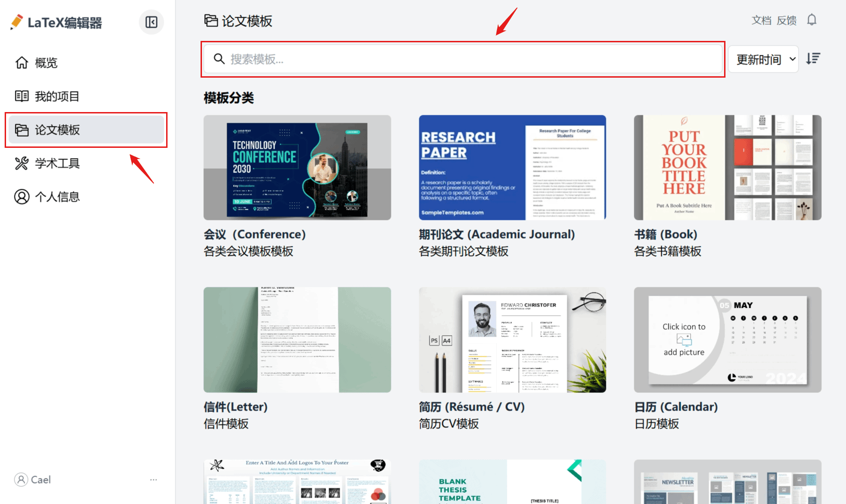Open 个人信息 page
Image resolution: width=846 pixels, height=504 pixels.
[x=57, y=197]
